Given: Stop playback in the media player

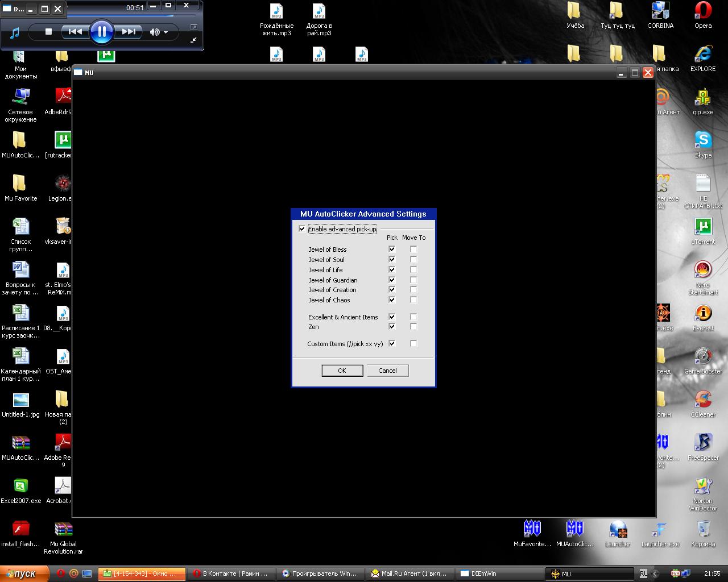Looking at the screenshot, I should [x=48, y=32].
